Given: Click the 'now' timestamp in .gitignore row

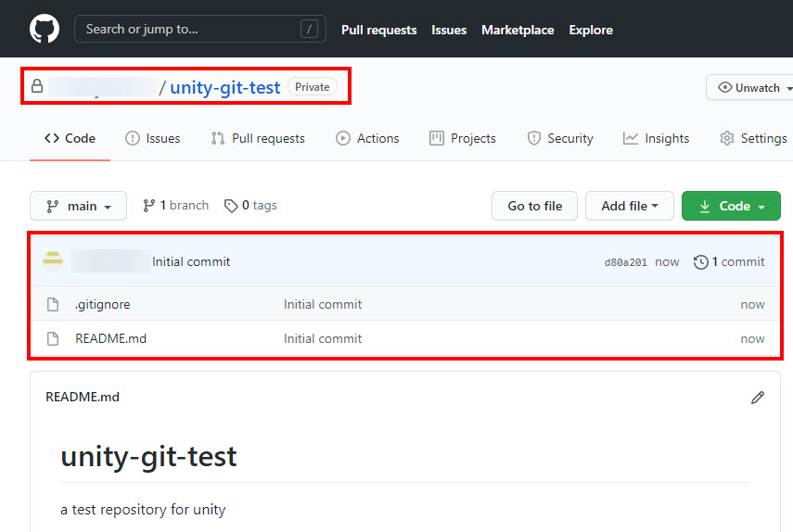Looking at the screenshot, I should pyautogui.click(x=752, y=305).
